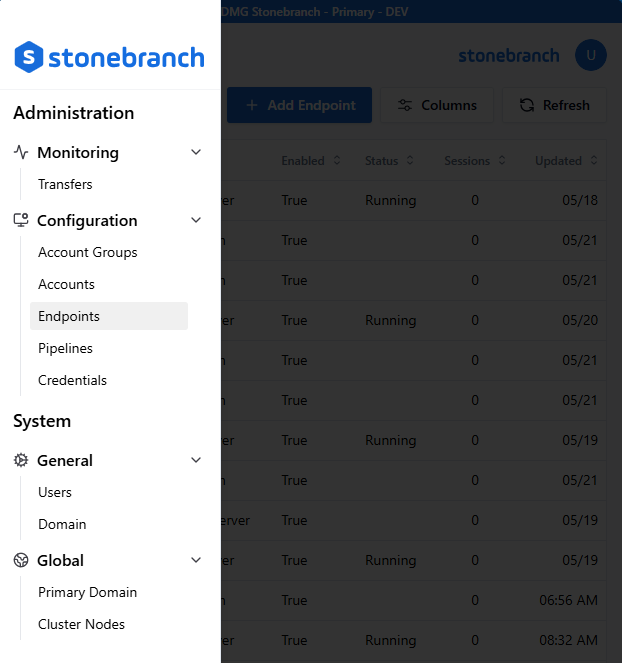Open the Columns selector
Image resolution: width=622 pixels, height=663 pixels.
(x=436, y=105)
